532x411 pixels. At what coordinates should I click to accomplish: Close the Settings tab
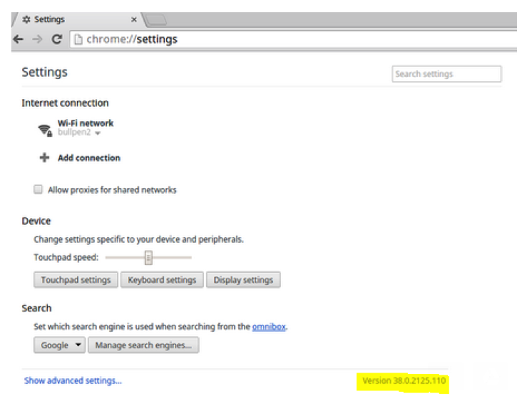pyautogui.click(x=133, y=19)
